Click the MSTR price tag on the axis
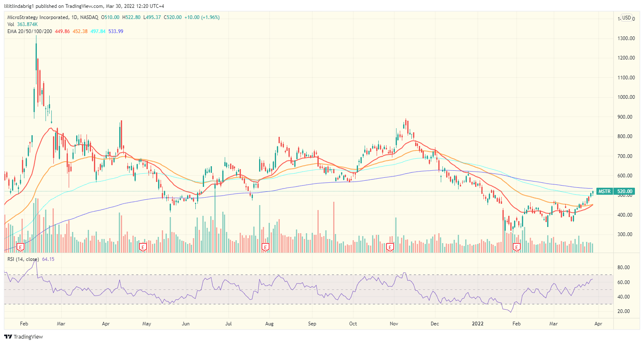The width and height of the screenshot is (644, 344). tap(606, 191)
